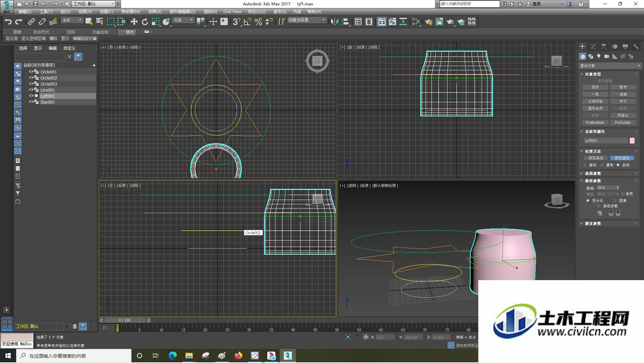Image resolution: width=644 pixels, height=363 pixels.
Task: Click the 获取路径 button
Action: [x=595, y=158]
